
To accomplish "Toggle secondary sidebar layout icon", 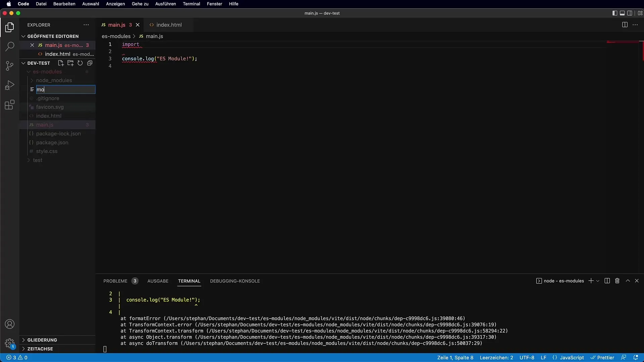I will (x=630, y=13).
